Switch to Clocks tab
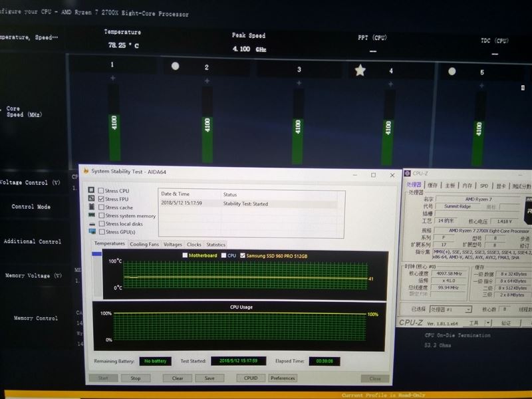Image resolution: width=532 pixels, height=399 pixels. pos(194,245)
